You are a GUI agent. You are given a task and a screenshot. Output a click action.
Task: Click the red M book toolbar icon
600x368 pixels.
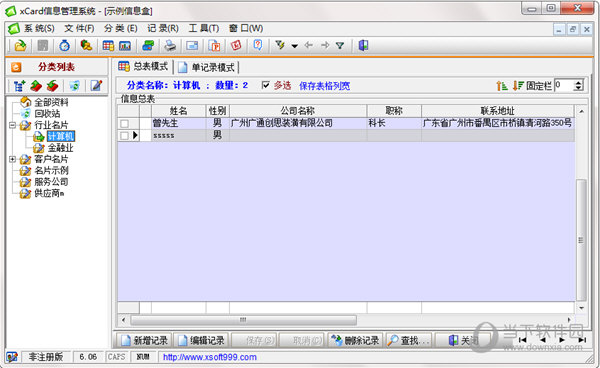pos(236,46)
